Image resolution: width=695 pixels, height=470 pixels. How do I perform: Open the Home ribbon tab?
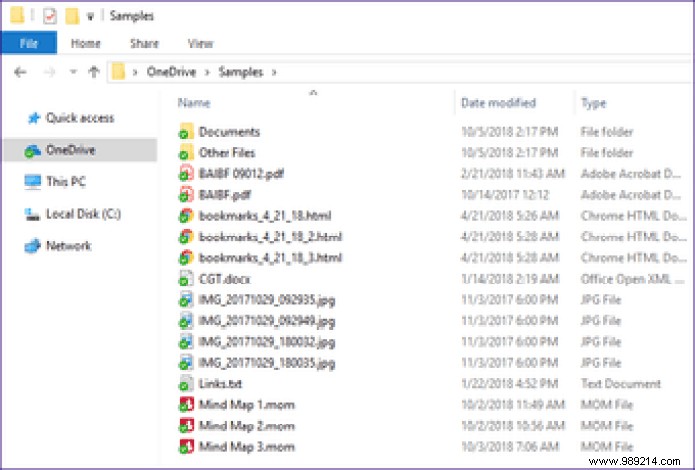86,43
